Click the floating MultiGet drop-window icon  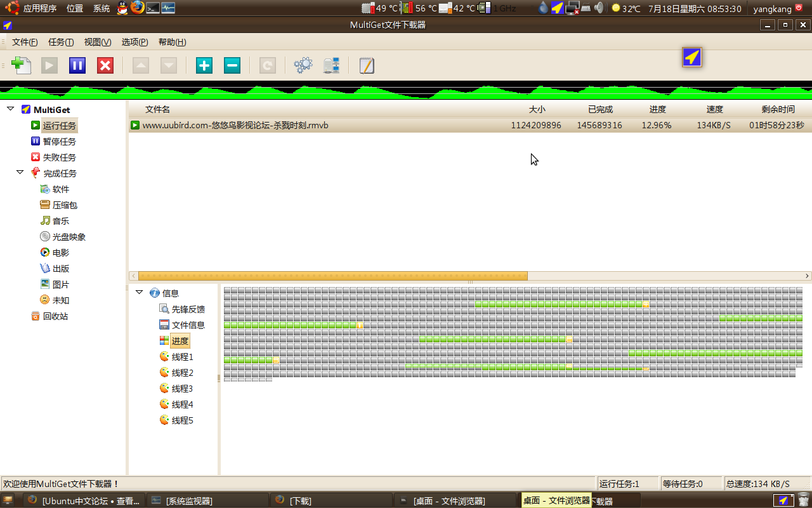click(x=692, y=57)
